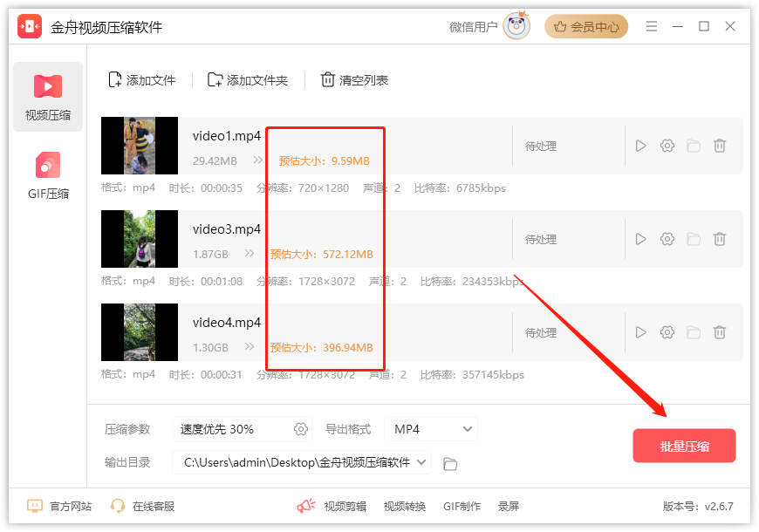Close the application window
This screenshot has height=532, width=759.
730,26
